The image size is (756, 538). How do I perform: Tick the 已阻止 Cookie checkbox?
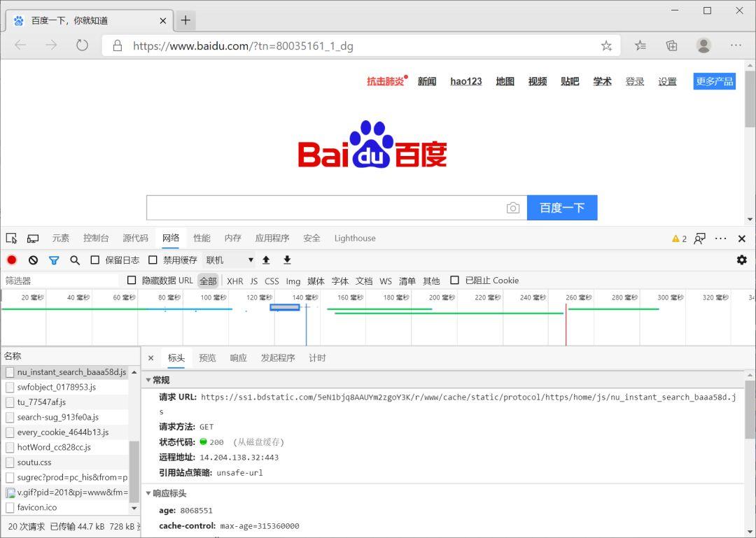point(454,280)
